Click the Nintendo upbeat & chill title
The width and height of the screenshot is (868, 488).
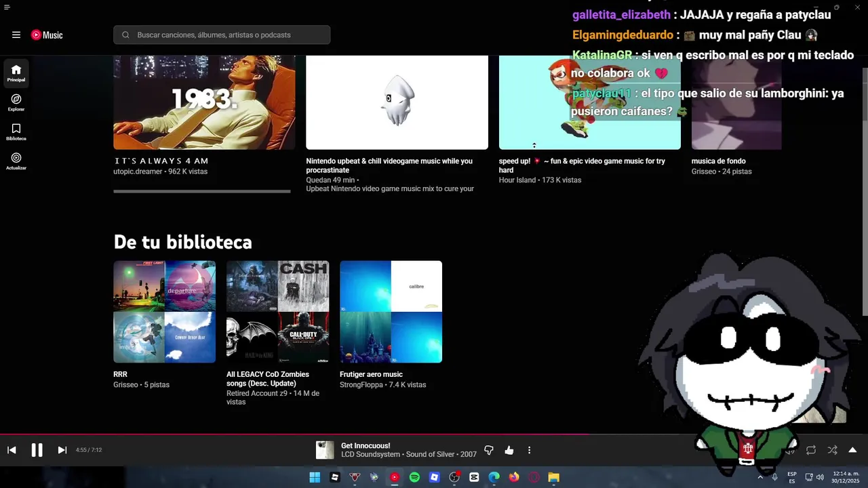point(389,165)
